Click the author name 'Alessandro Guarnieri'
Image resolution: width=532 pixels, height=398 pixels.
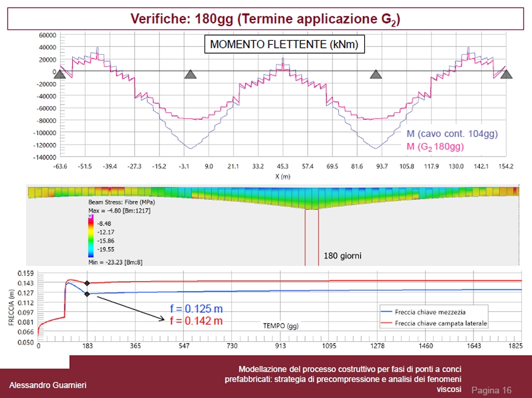[x=48, y=385]
